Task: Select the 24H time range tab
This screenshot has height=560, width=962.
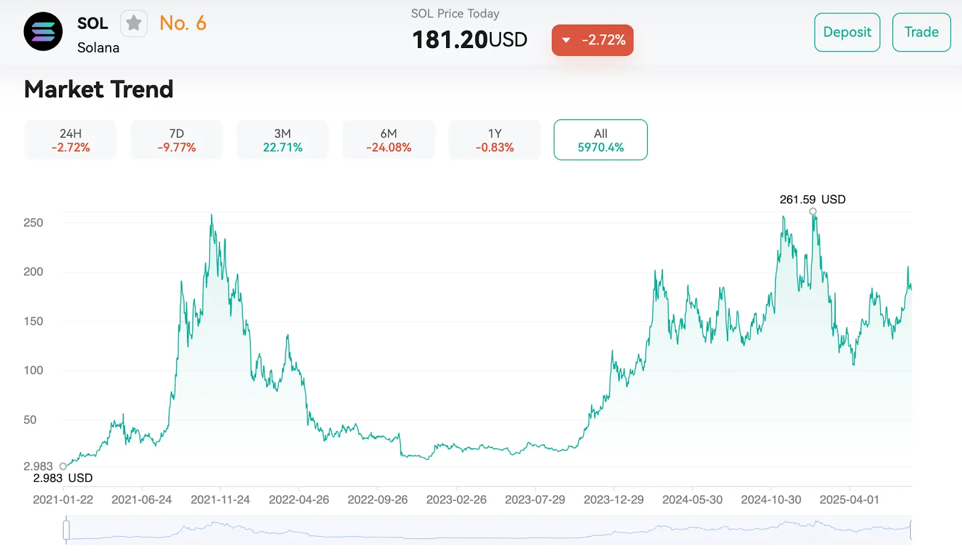Action: pyautogui.click(x=70, y=140)
